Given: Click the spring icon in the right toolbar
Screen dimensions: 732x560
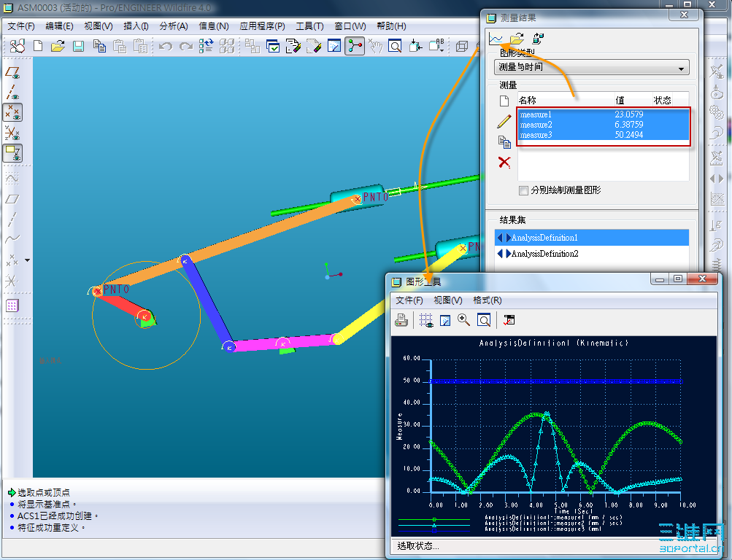Looking at the screenshot, I should (x=717, y=266).
